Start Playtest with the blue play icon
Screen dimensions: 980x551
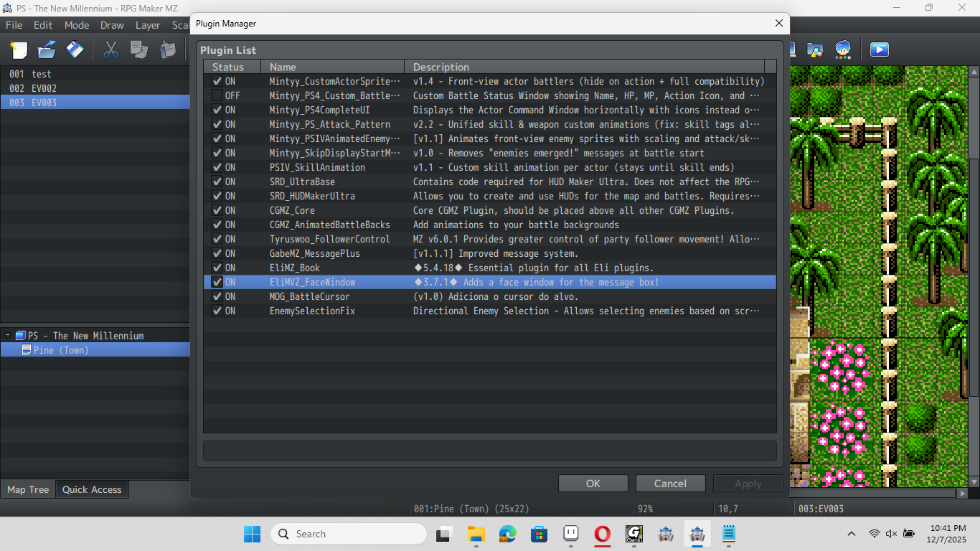(880, 50)
